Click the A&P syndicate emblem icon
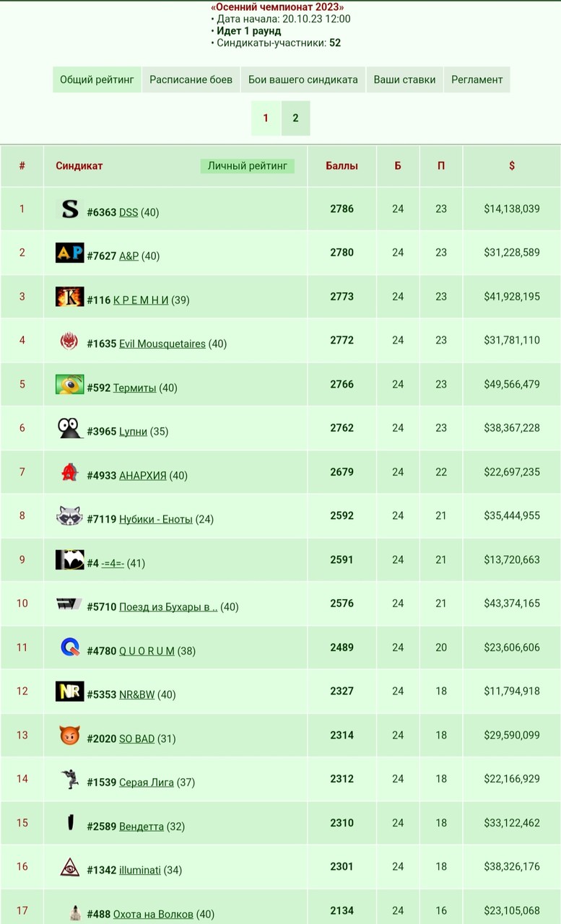 coord(70,253)
